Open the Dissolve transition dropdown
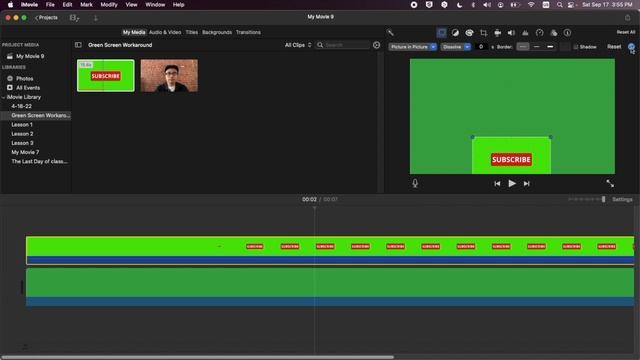 tap(456, 47)
